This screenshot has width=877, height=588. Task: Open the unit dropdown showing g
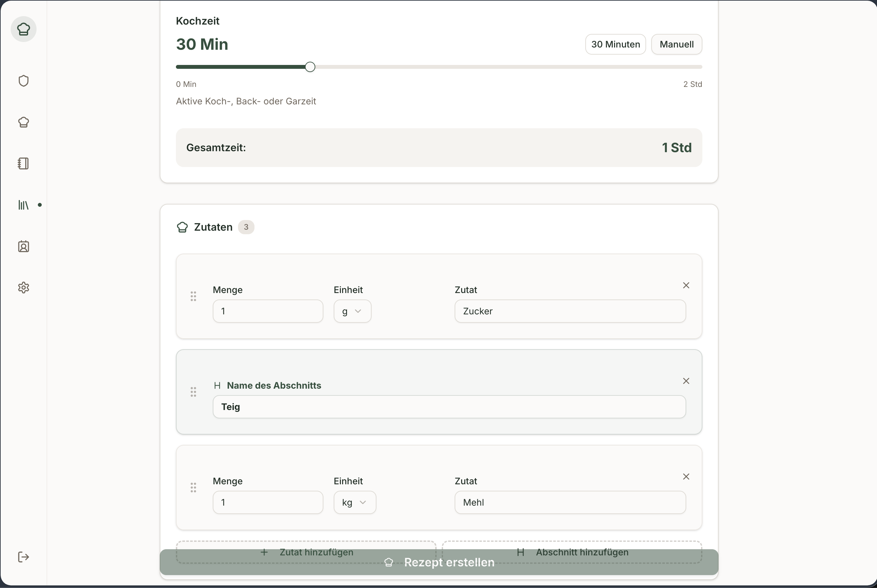352,311
